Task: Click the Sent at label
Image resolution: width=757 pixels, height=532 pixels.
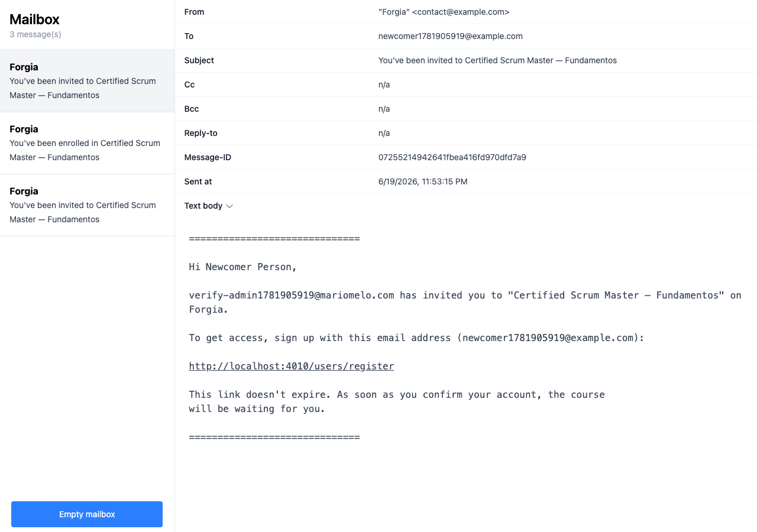Action: pos(198,181)
